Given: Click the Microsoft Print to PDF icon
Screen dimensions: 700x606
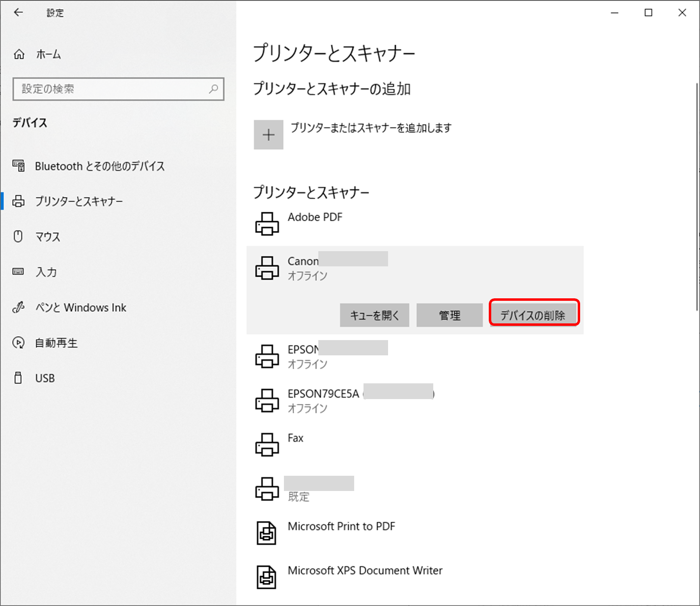Looking at the screenshot, I should [x=267, y=533].
